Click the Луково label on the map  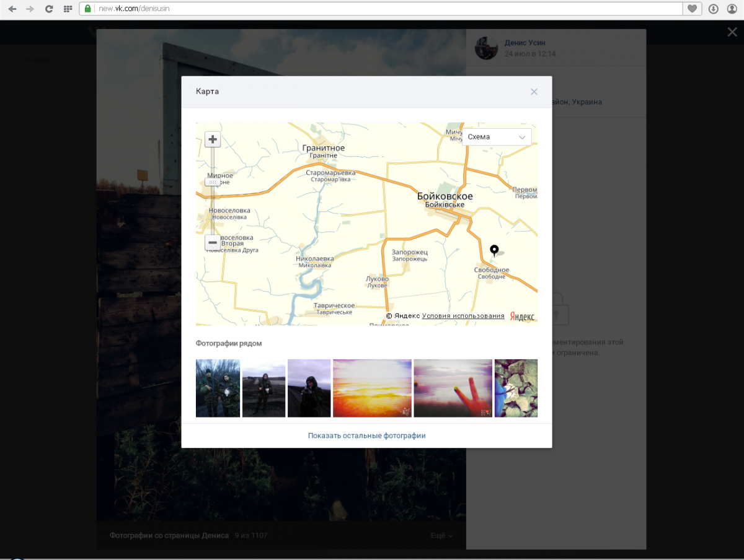(x=377, y=279)
